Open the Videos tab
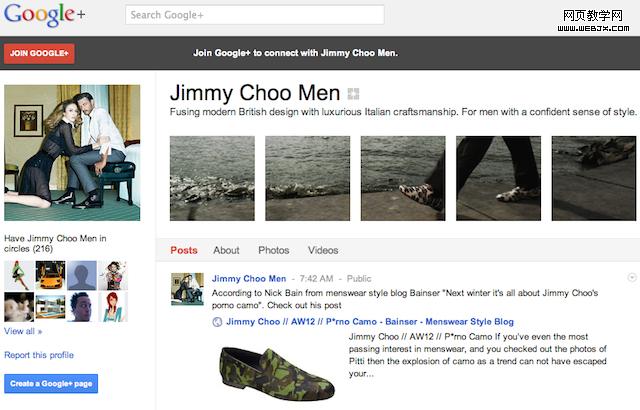640x410 pixels. (x=323, y=250)
